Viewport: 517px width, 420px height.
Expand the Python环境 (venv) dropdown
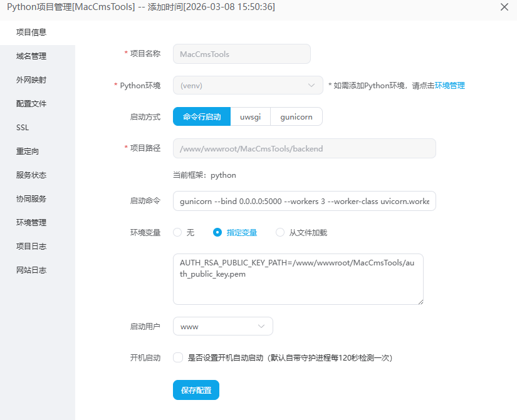tap(248, 86)
